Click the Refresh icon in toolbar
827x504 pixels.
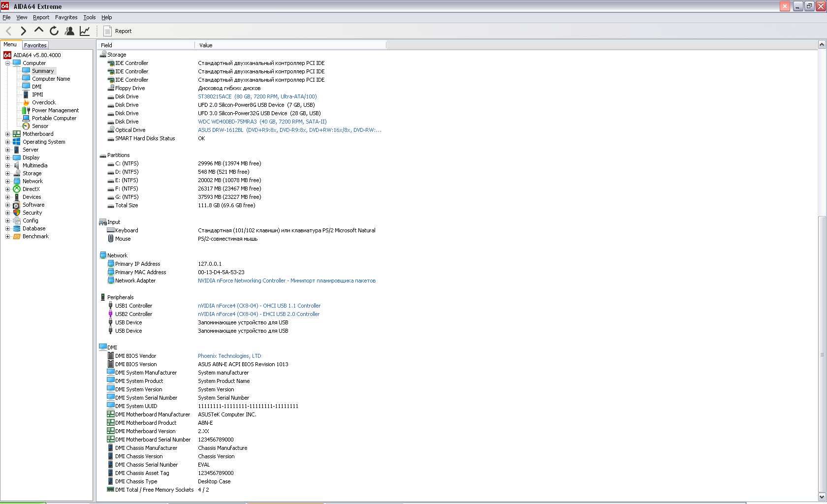click(54, 31)
